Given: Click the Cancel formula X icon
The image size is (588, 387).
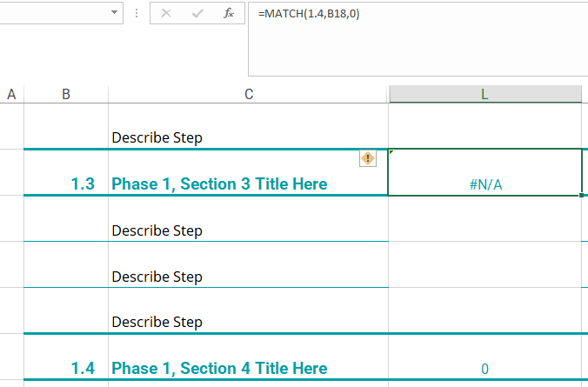Looking at the screenshot, I should click(x=167, y=14).
